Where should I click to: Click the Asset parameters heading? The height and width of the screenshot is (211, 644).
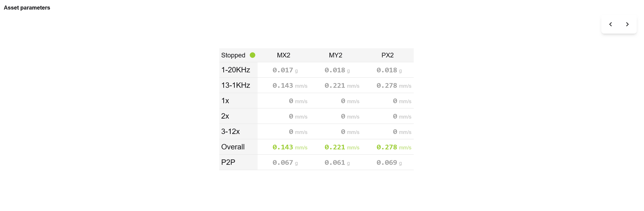pos(27,8)
